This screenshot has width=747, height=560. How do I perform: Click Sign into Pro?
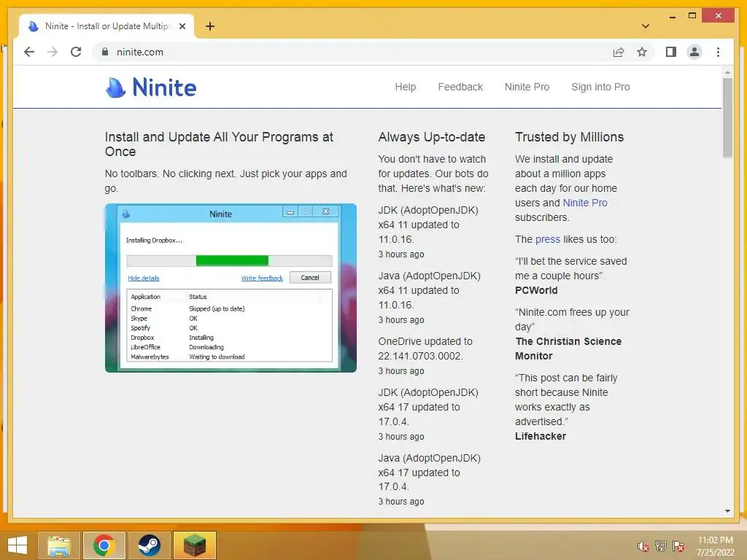click(600, 87)
